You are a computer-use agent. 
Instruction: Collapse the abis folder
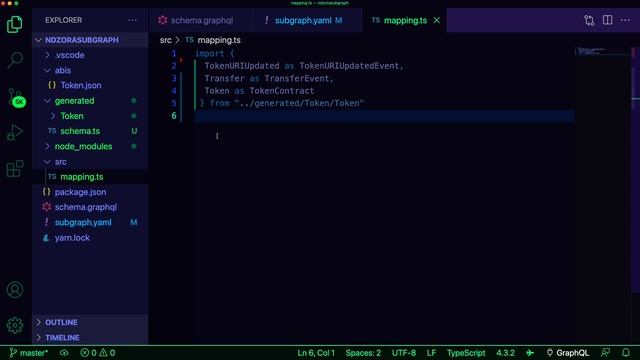click(x=90, y=70)
